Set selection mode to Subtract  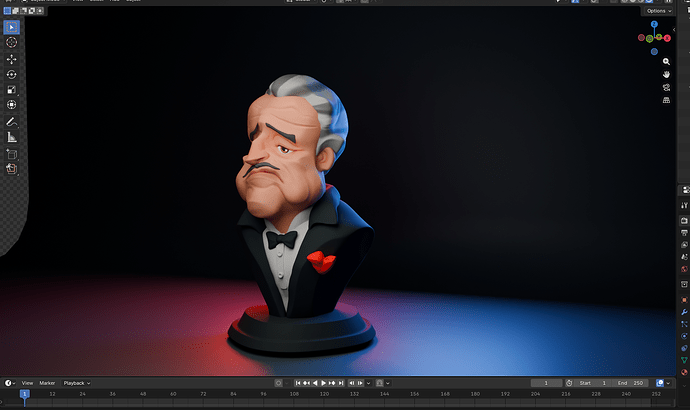click(24, 11)
